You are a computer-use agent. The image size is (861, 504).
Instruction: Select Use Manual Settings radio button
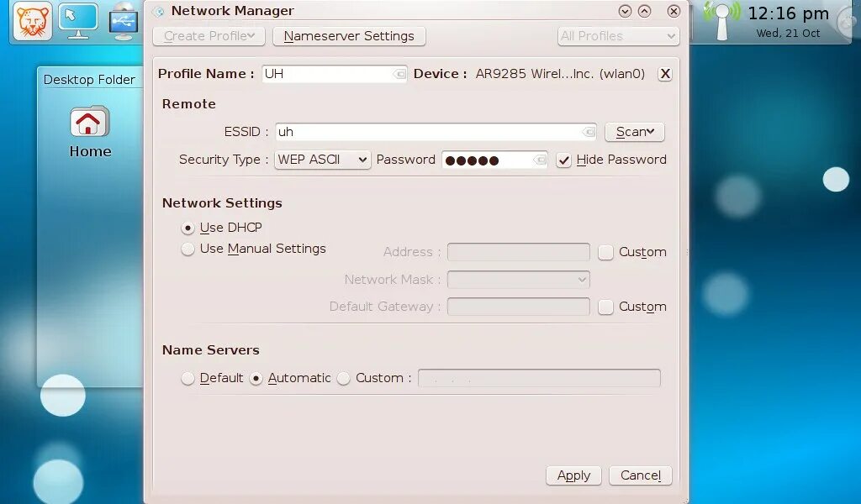pyautogui.click(x=188, y=249)
